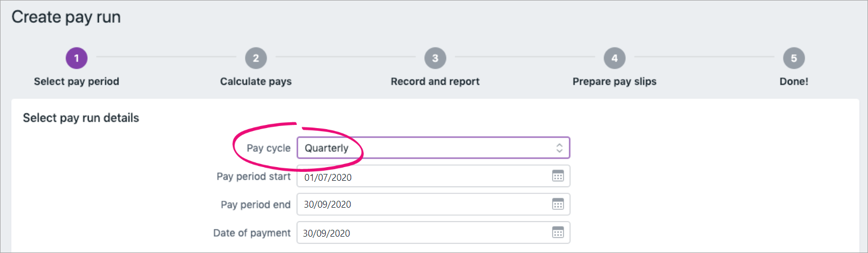
Task: Click the "Pay cycle" field label
Action: [268, 148]
